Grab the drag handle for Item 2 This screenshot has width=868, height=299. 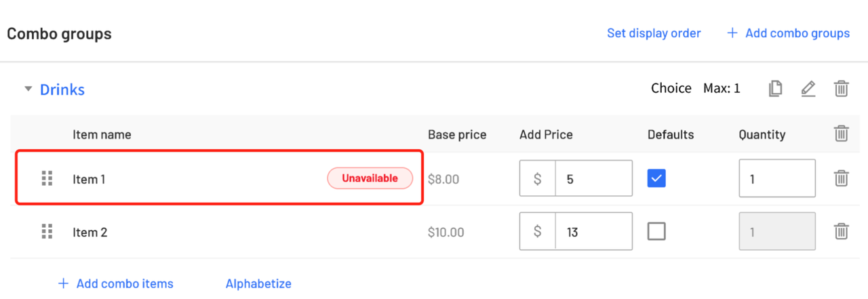(x=47, y=232)
